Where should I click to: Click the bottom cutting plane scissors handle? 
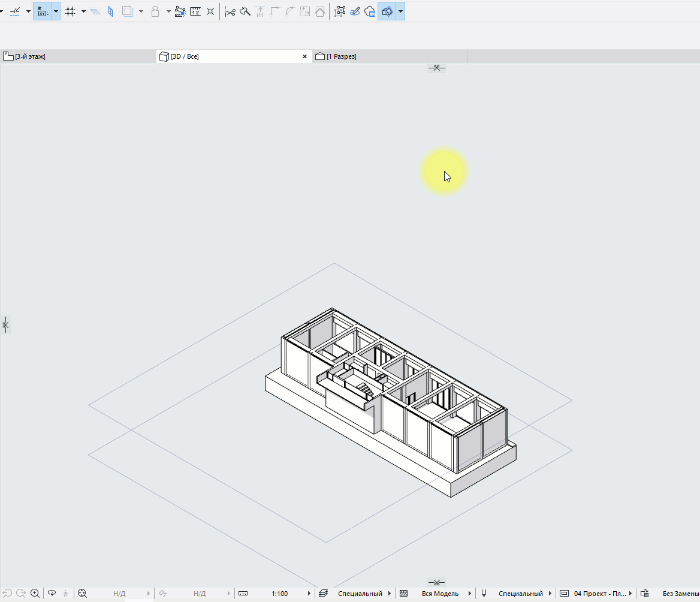click(x=437, y=582)
